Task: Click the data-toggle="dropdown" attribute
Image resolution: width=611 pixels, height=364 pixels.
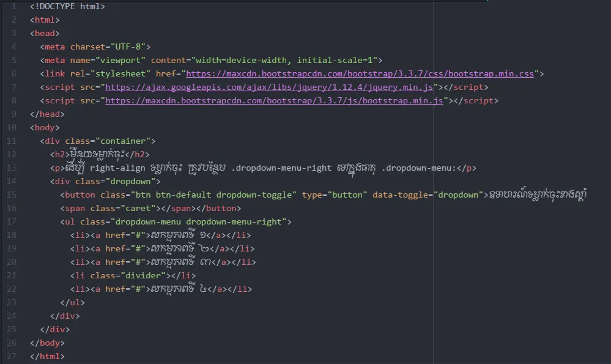Action: [x=428, y=195]
